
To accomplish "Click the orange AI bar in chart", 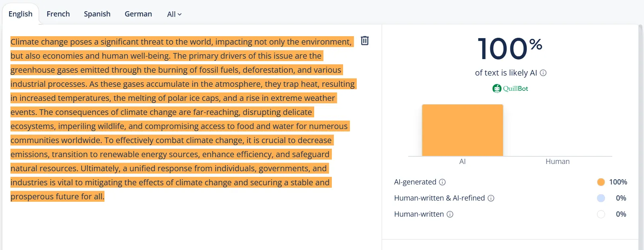I will (462, 129).
